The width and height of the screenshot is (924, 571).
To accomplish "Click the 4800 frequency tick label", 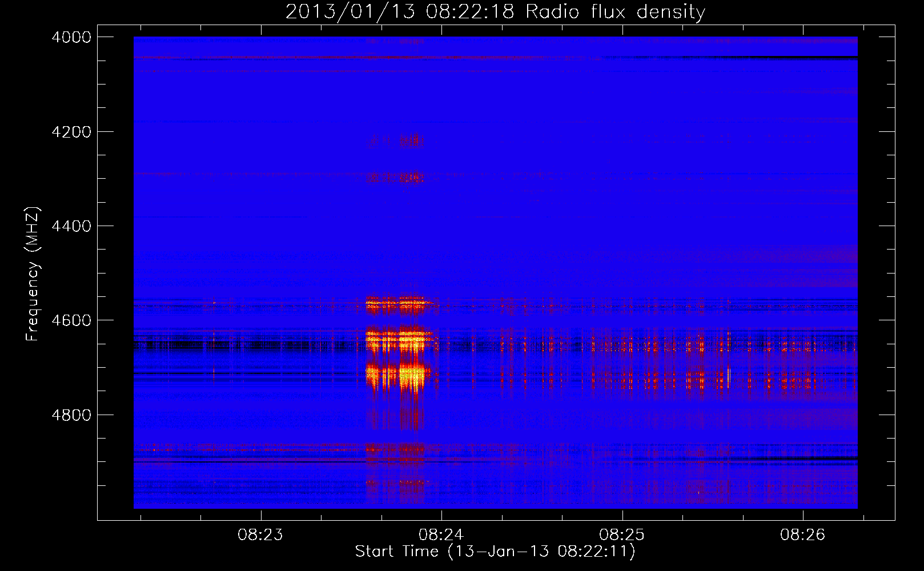I will (x=71, y=415).
